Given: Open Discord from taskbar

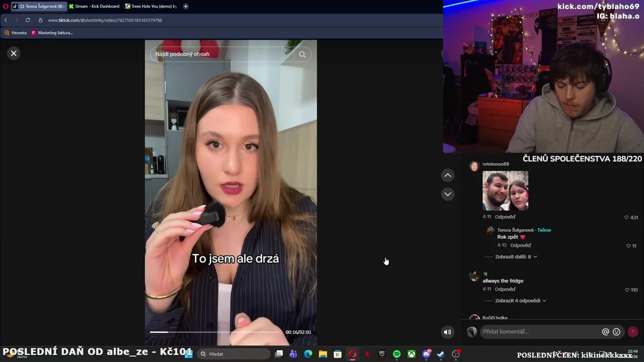Looking at the screenshot, I should 427,354.
